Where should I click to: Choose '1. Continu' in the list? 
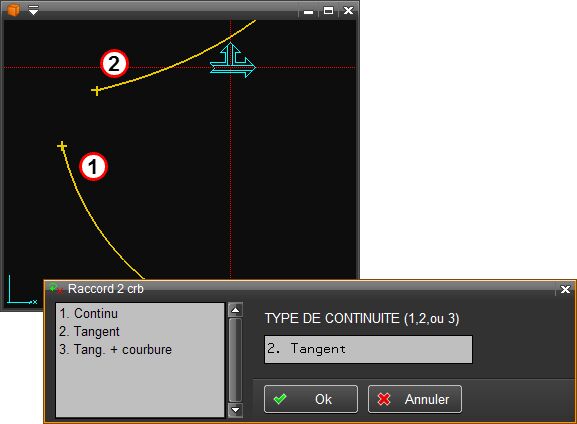point(89,314)
